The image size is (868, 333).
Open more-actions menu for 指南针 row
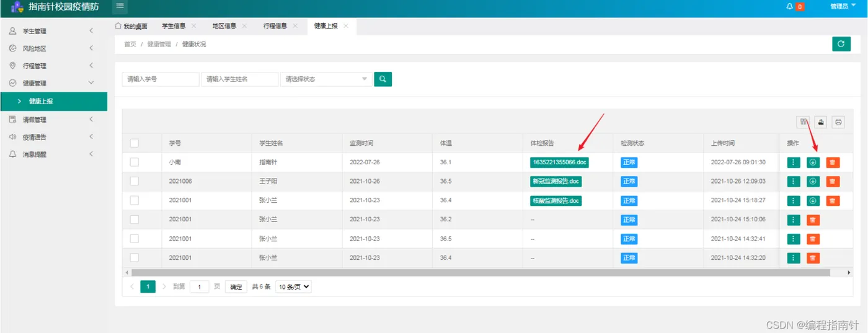[x=794, y=163]
